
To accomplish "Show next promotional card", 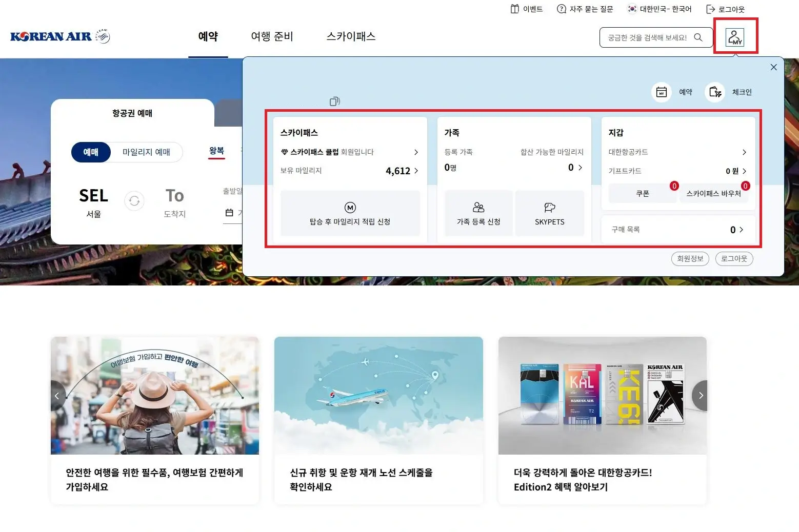I will coord(700,396).
